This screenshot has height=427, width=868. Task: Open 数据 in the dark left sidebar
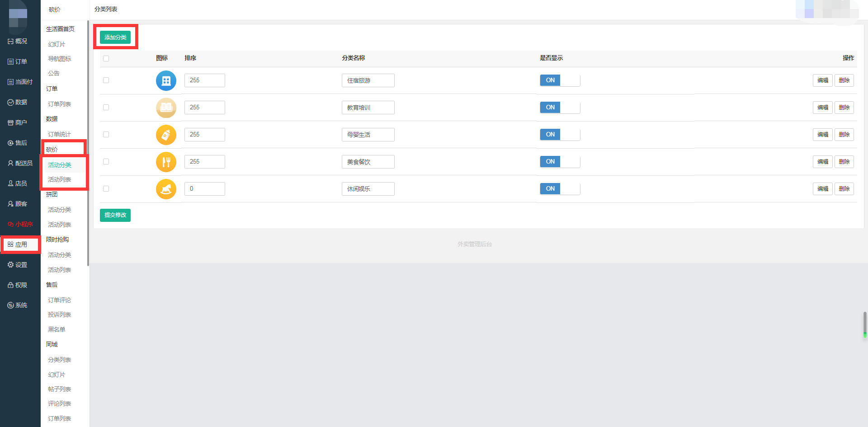pyautogui.click(x=18, y=102)
